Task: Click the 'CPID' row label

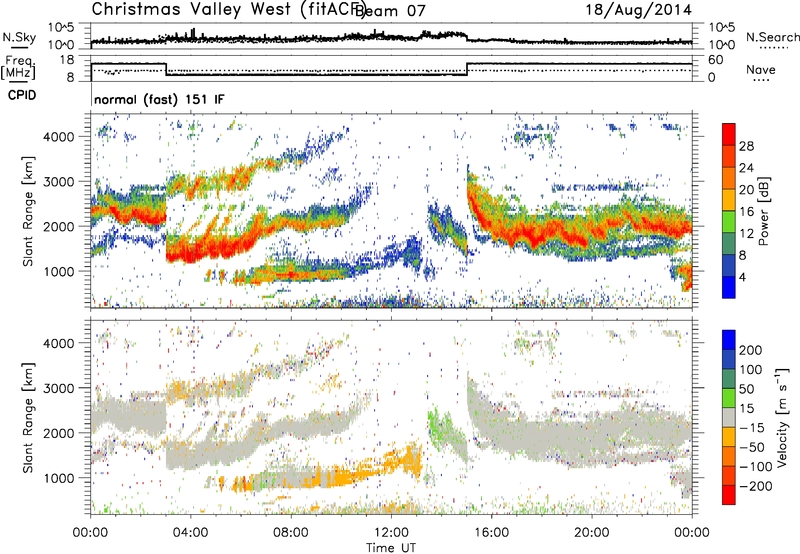Action: pos(22,95)
